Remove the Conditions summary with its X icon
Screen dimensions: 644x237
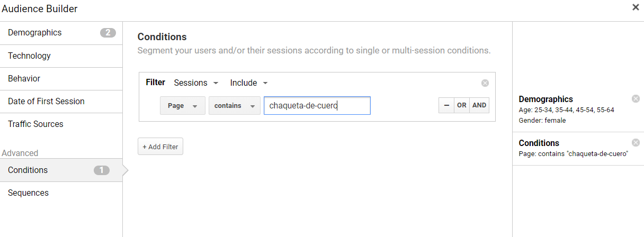click(x=636, y=142)
